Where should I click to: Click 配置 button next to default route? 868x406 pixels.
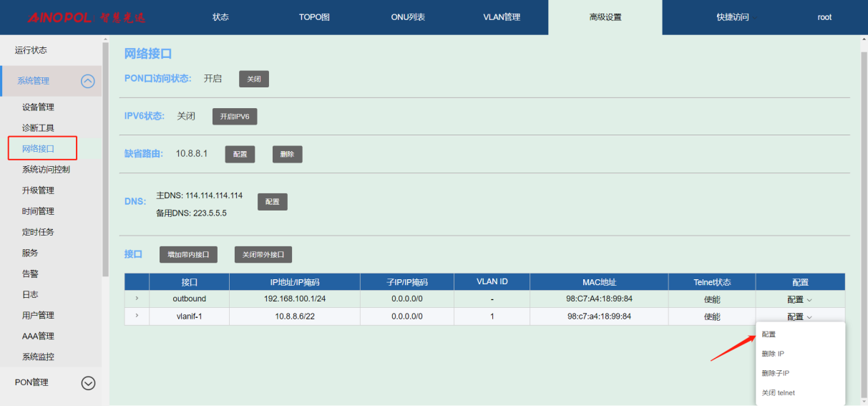[240, 154]
